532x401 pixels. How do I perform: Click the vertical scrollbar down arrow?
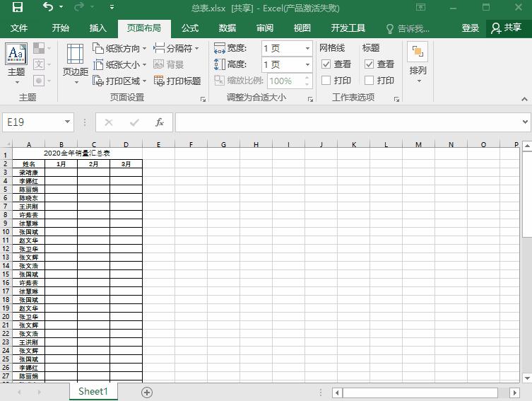pyautogui.click(x=527, y=378)
